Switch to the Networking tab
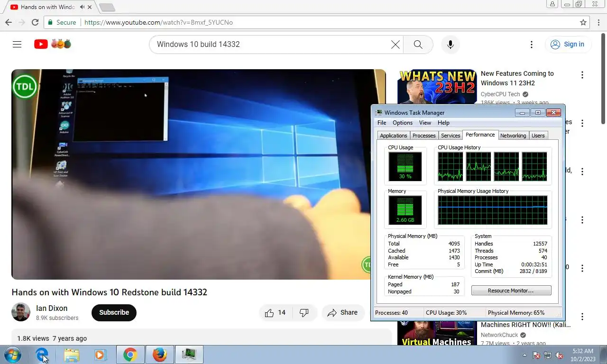 click(513, 136)
